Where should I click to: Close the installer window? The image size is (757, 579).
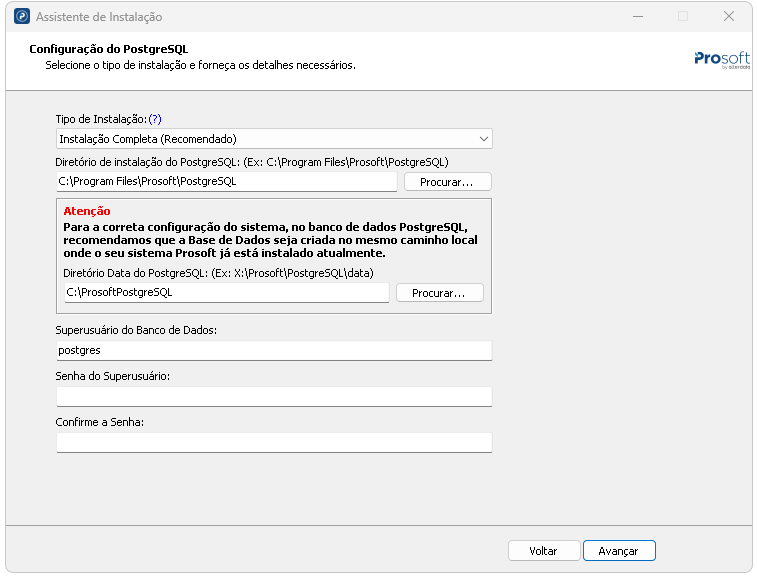pyautogui.click(x=729, y=17)
